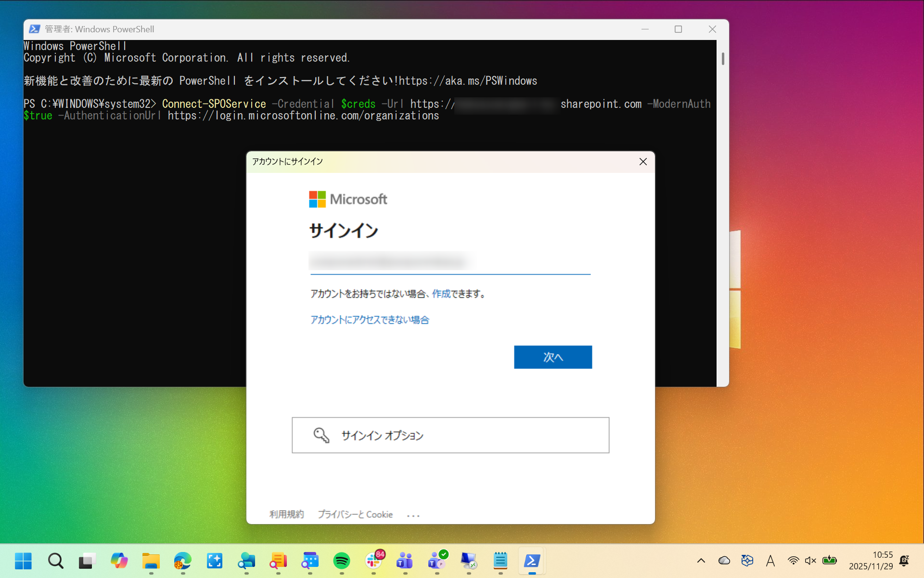This screenshot has height=578, width=924.
Task: Click the Windows Start button
Action: (x=23, y=561)
